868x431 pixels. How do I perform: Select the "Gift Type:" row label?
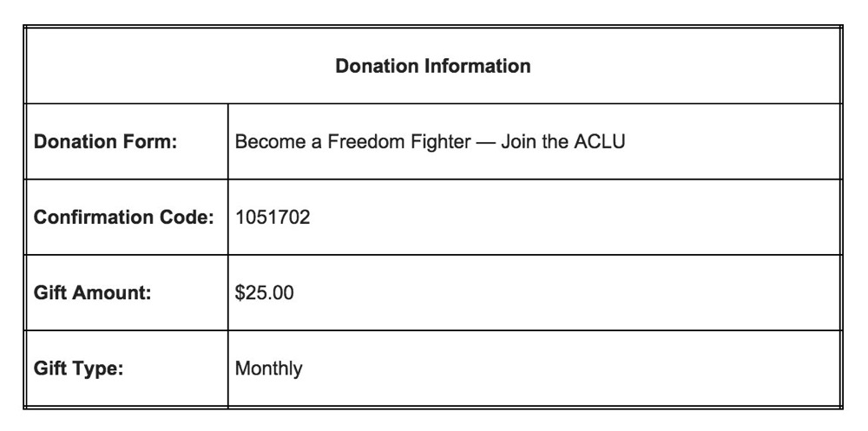[79, 369]
